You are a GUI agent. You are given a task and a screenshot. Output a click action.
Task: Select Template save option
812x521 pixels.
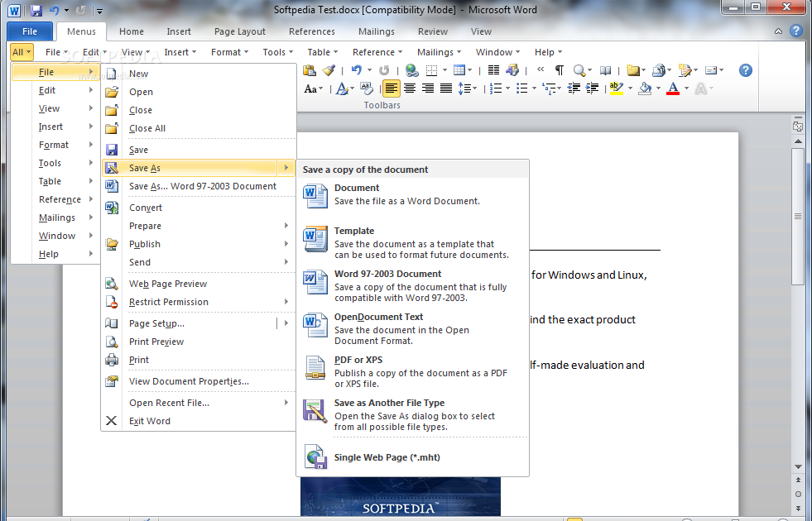[413, 242]
